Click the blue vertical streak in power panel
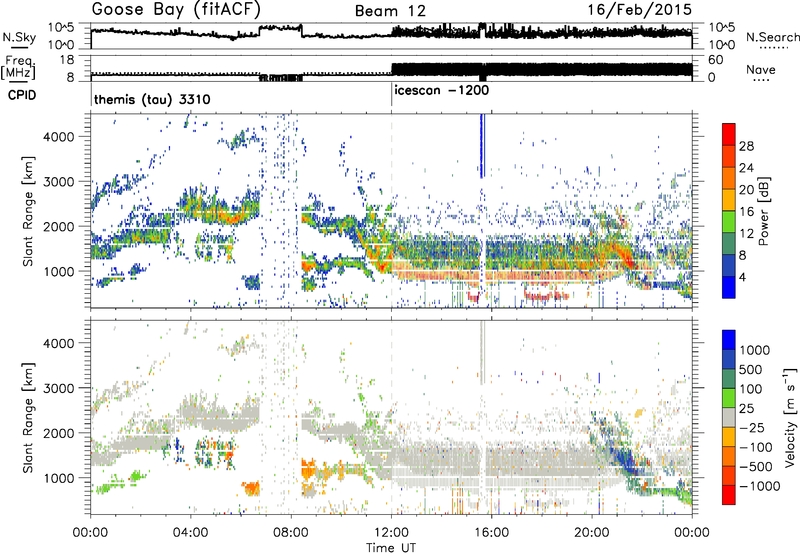The width and height of the screenshot is (800, 554). coord(482,146)
